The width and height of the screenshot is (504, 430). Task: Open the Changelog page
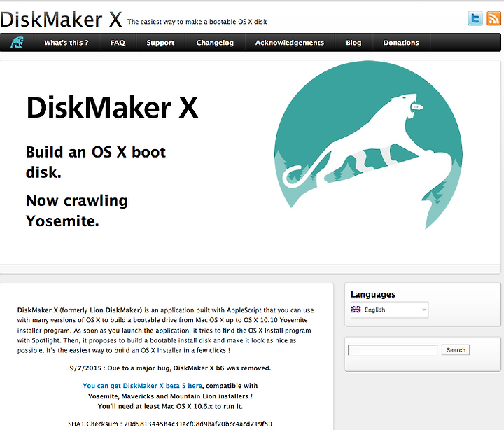coord(215,43)
